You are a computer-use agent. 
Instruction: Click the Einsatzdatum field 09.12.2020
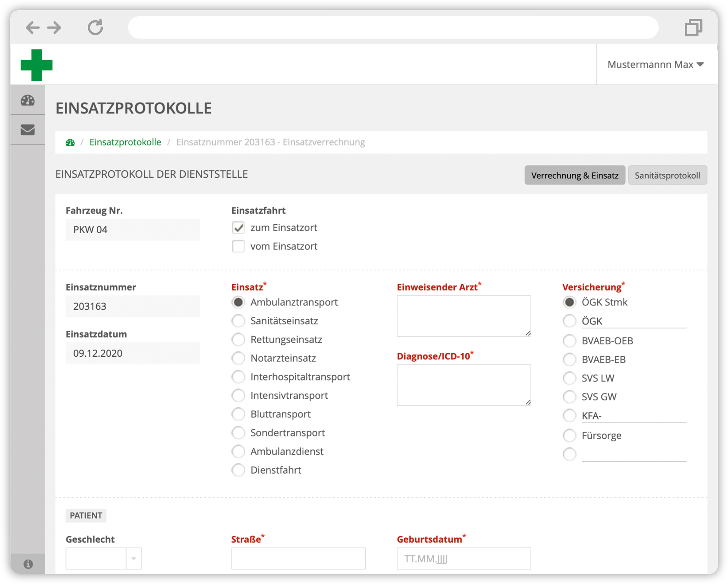[133, 353]
